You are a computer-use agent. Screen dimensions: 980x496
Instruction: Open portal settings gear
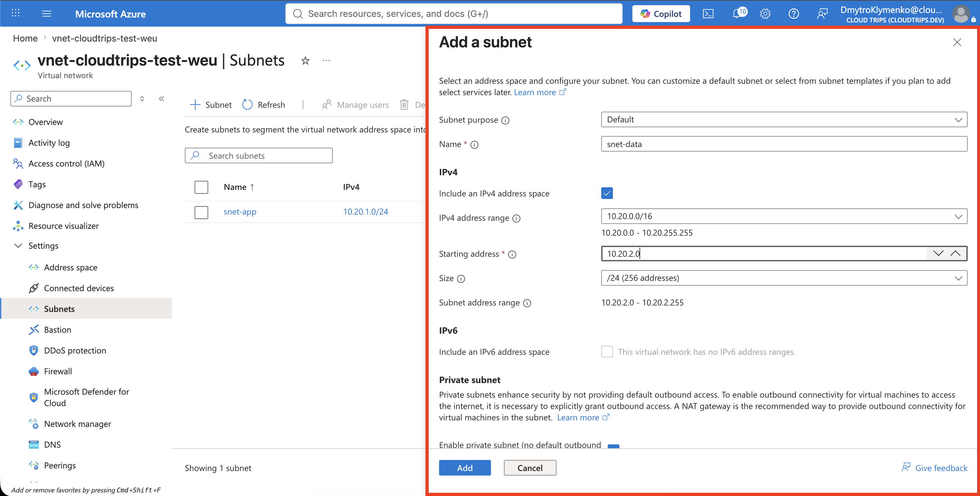[765, 14]
